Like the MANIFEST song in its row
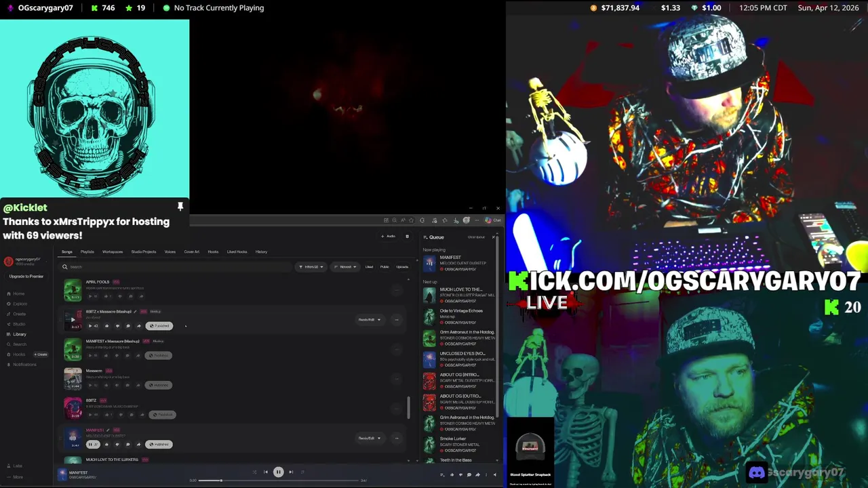The height and width of the screenshot is (488, 868). tap(106, 444)
